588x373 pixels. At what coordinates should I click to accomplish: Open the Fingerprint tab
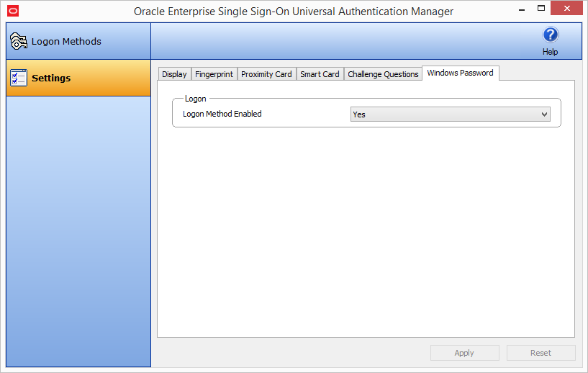click(214, 74)
